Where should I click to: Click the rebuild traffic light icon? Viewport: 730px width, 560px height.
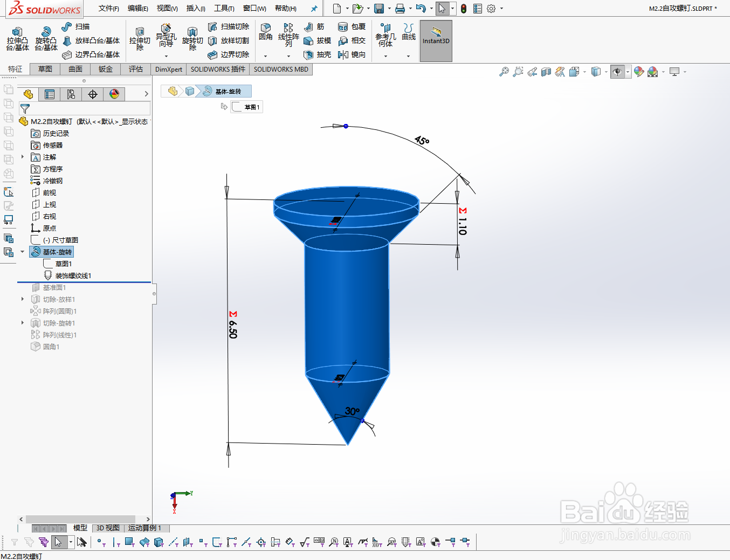click(x=464, y=9)
